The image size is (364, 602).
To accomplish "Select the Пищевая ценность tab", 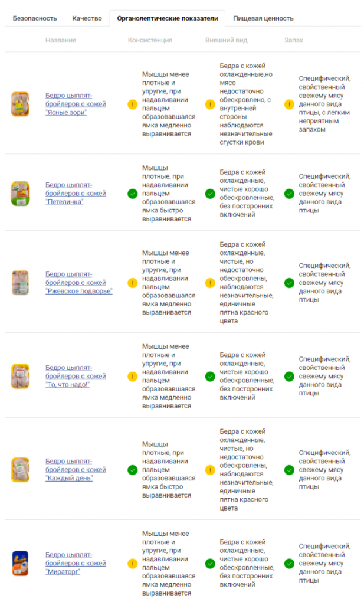I will pyautogui.click(x=263, y=18).
